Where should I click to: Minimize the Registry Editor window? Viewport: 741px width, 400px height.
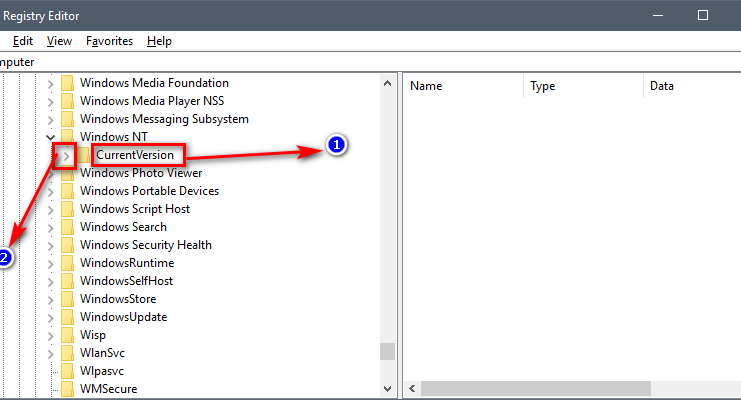pos(658,16)
